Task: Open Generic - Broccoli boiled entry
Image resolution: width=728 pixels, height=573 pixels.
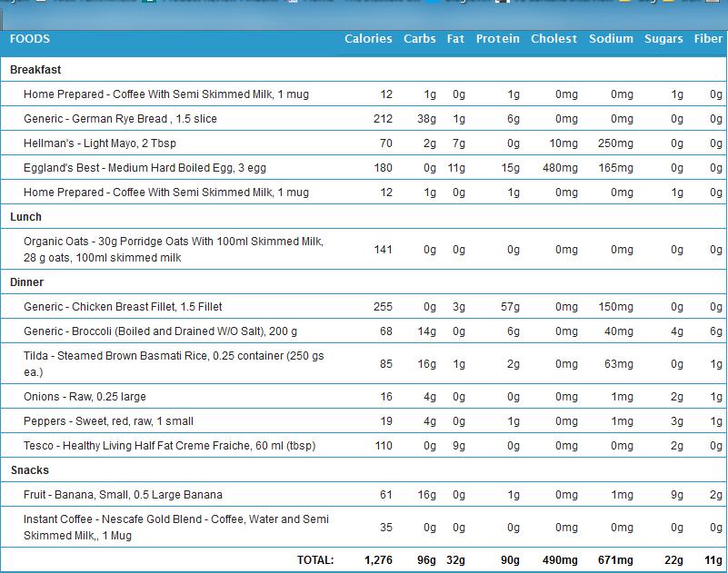Action: 160,331
